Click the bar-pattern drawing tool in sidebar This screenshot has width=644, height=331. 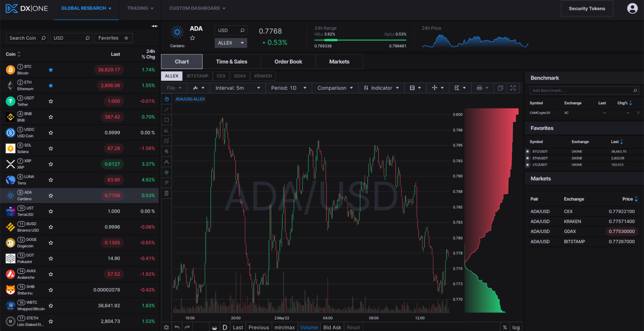[x=167, y=151]
